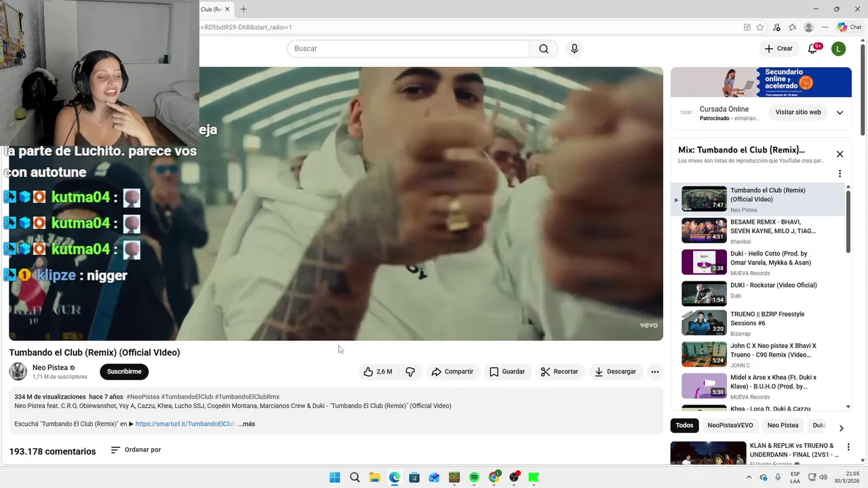Click the address bar URL

[x=248, y=27]
